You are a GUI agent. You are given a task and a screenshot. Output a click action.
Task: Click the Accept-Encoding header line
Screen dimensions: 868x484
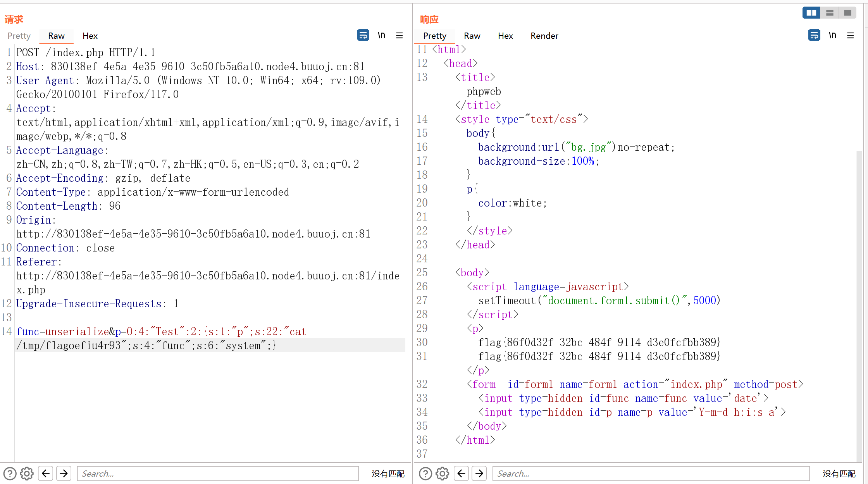click(103, 178)
